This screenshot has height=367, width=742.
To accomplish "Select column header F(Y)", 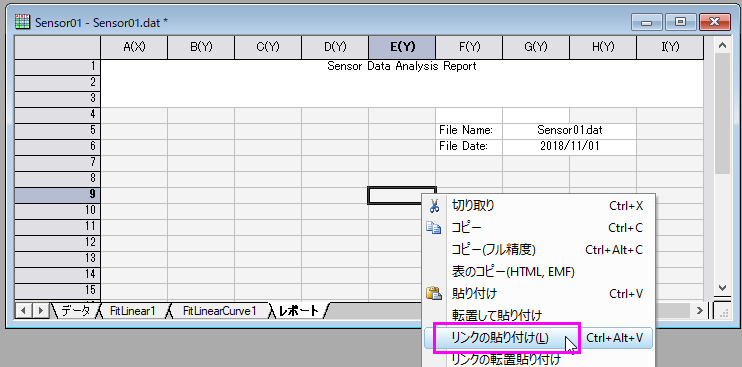I will tap(469, 47).
